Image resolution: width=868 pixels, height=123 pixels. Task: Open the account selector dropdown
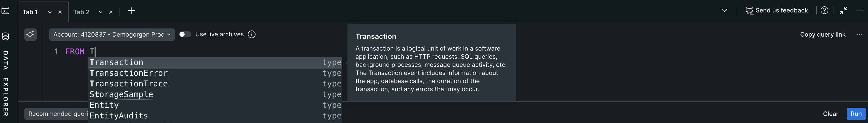[x=112, y=34]
